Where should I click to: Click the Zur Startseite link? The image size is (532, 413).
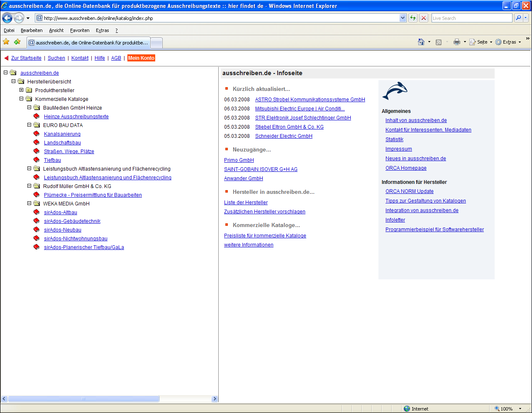[x=26, y=58]
